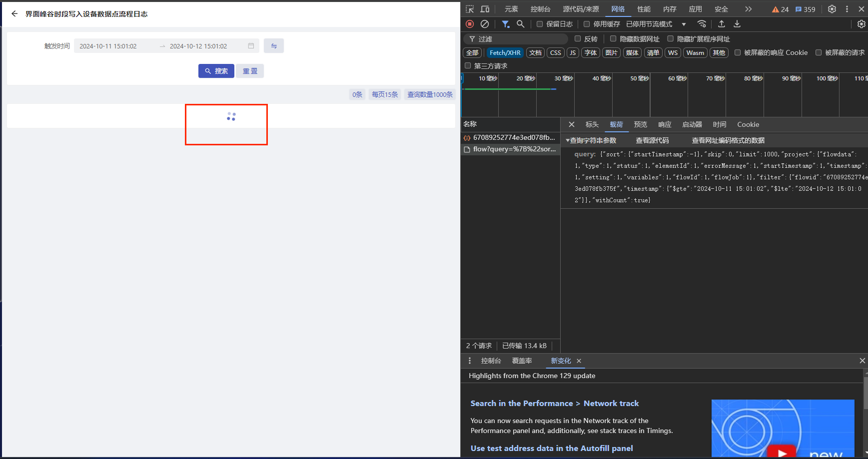Clear the network log with the clear icon
This screenshot has height=459, width=868.
485,24
